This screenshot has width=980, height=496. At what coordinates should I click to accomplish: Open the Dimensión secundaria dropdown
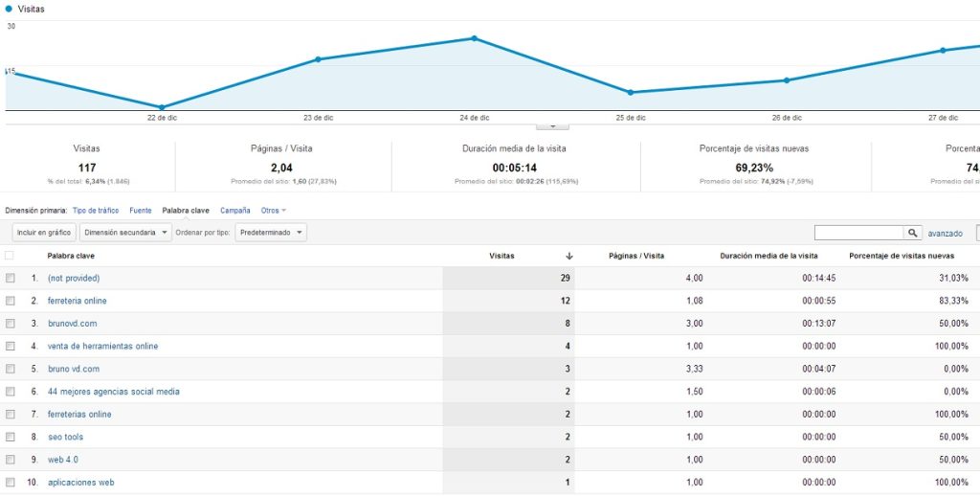pyautogui.click(x=125, y=233)
